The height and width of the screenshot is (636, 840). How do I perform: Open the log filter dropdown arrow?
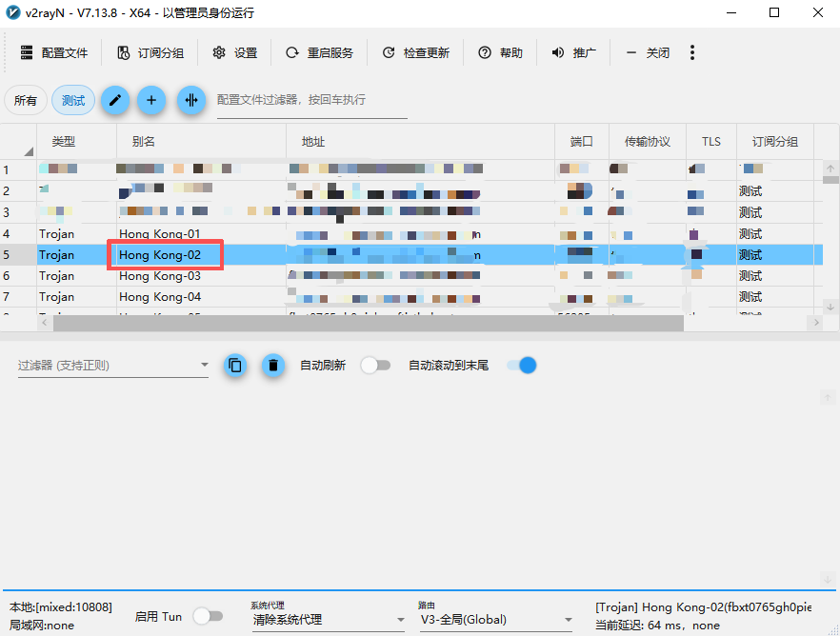tap(204, 366)
